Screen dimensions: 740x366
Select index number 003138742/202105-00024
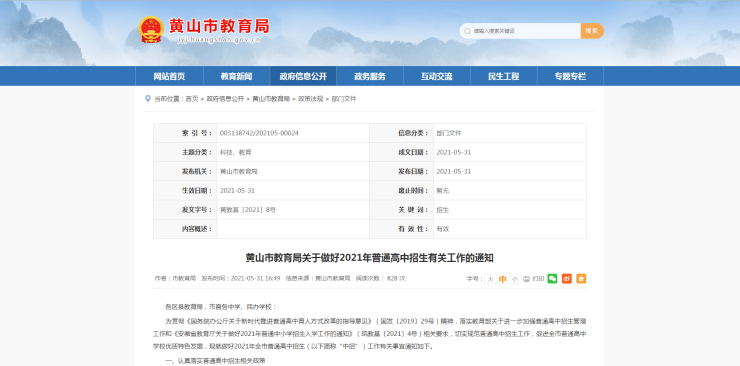click(259, 133)
